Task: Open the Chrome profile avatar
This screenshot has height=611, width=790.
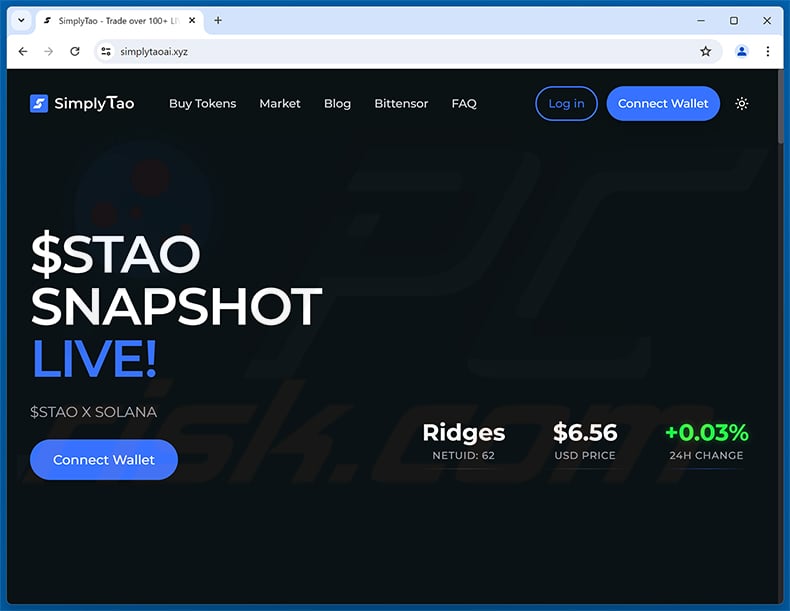Action: 742,51
